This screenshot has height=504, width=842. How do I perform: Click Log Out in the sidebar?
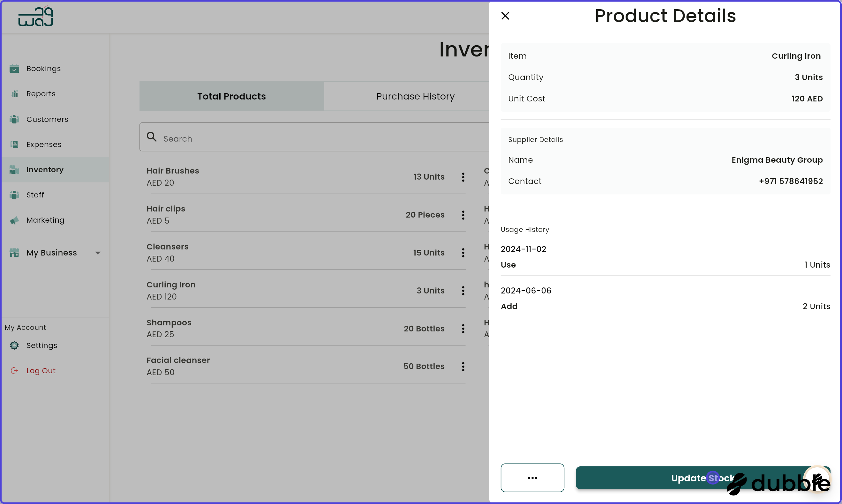click(x=41, y=370)
